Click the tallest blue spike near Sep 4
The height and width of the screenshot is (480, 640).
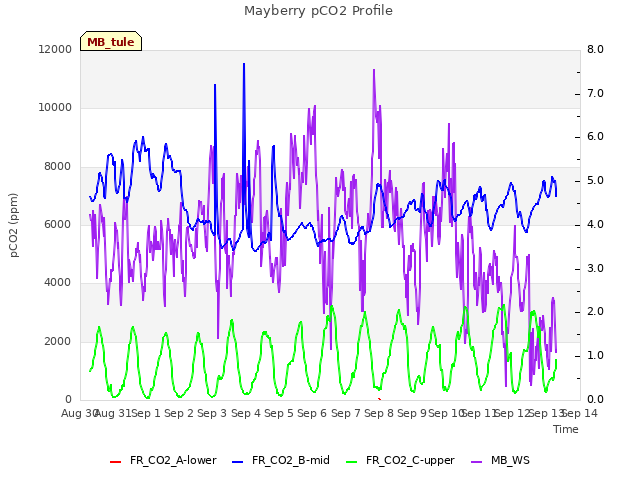(244, 64)
